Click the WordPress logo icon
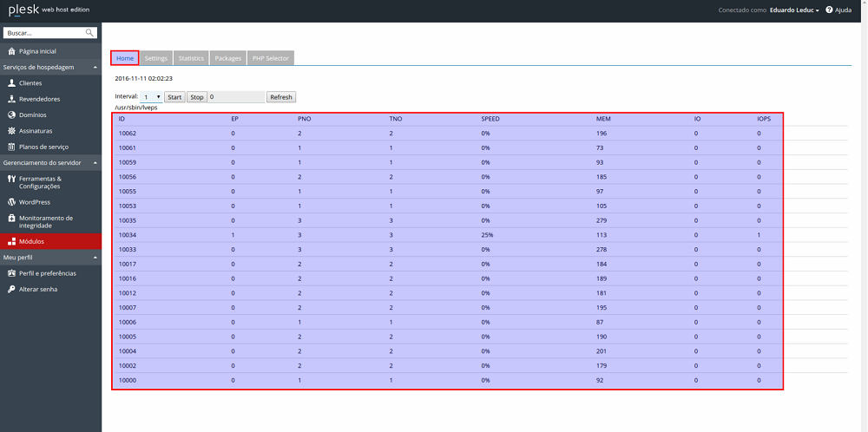 click(x=11, y=202)
